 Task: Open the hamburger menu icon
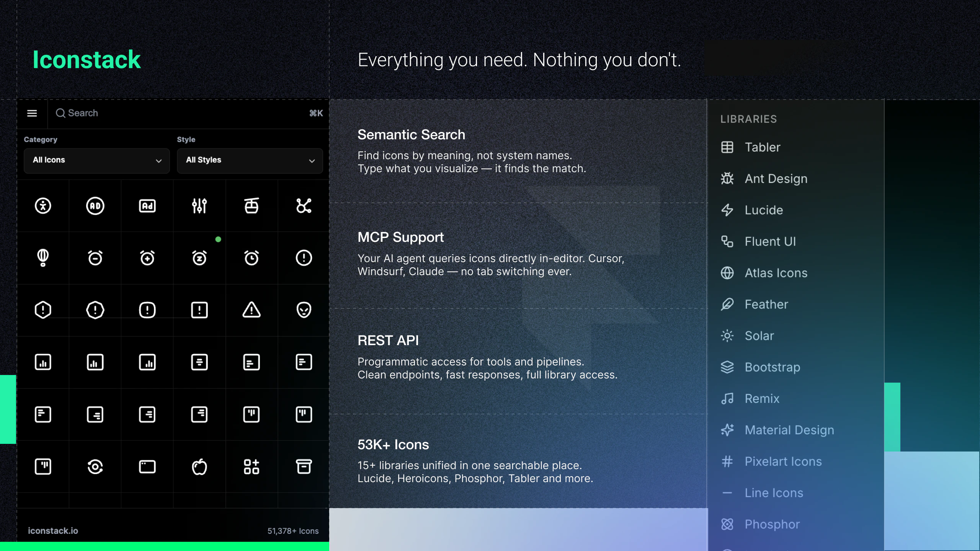pos(32,113)
